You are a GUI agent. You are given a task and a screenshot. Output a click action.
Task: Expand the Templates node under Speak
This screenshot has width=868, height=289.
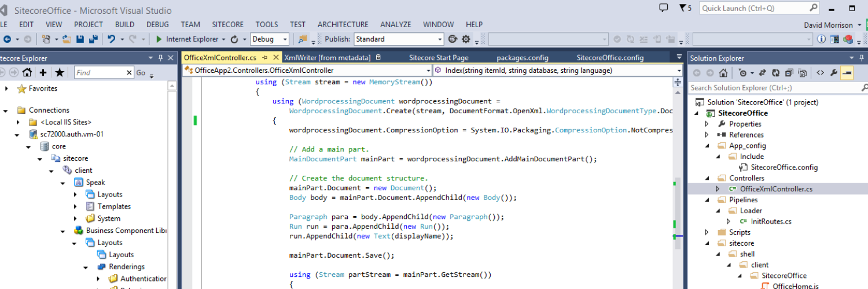[x=76, y=206]
